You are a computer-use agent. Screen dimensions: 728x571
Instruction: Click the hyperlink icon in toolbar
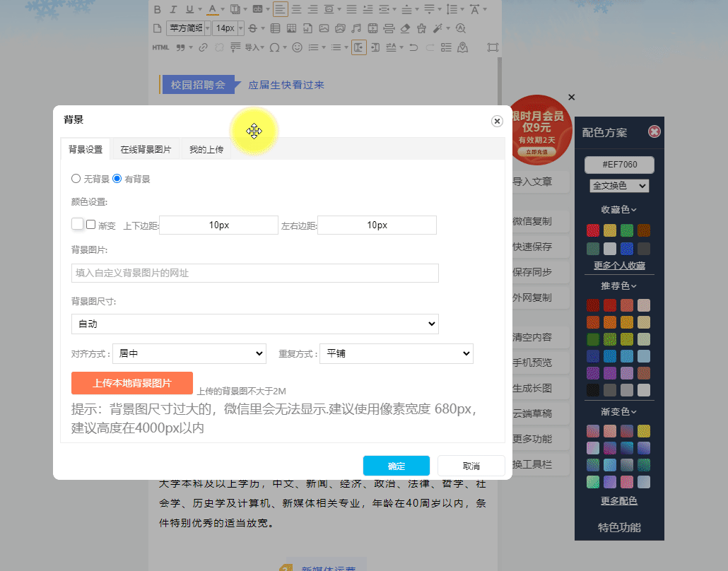coord(204,47)
